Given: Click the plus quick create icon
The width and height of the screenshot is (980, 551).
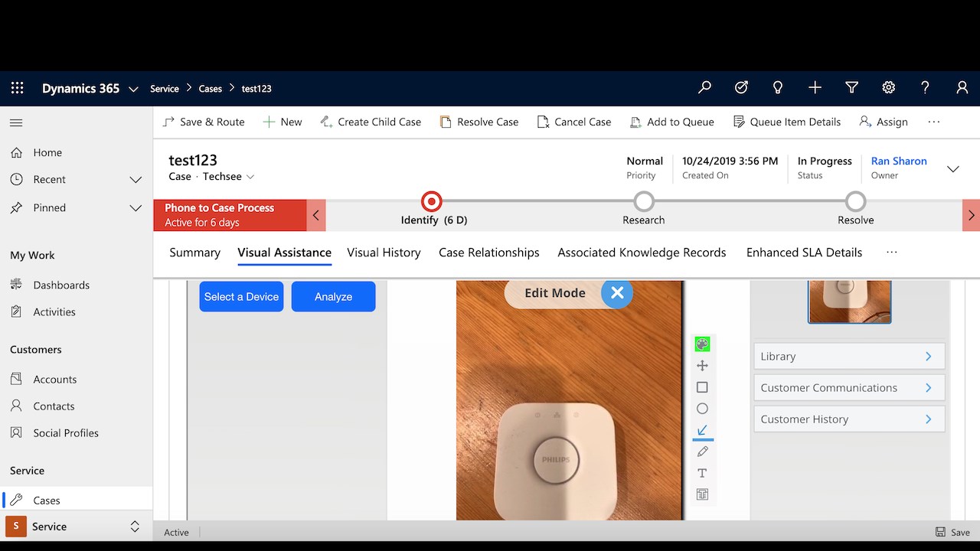Looking at the screenshot, I should click(815, 88).
